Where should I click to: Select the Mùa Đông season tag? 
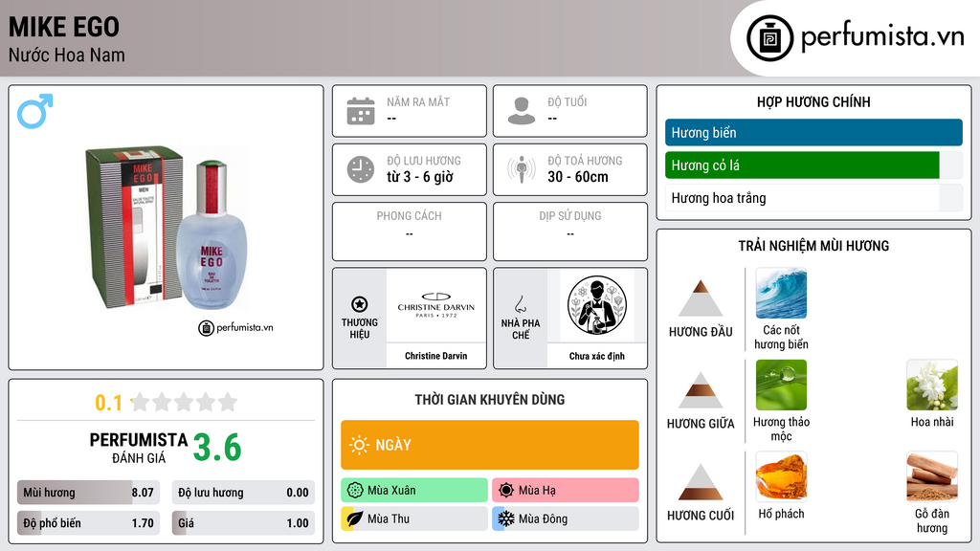click(566, 518)
